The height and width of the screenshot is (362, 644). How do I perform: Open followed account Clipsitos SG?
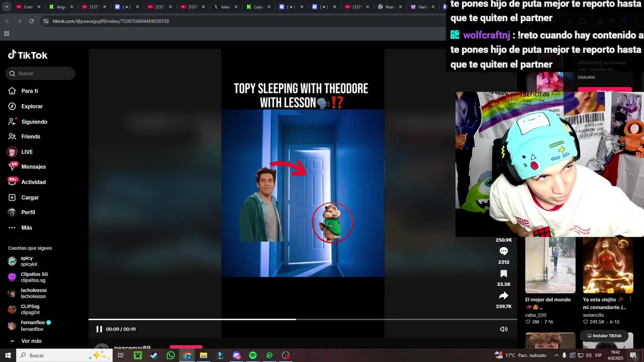28,277
